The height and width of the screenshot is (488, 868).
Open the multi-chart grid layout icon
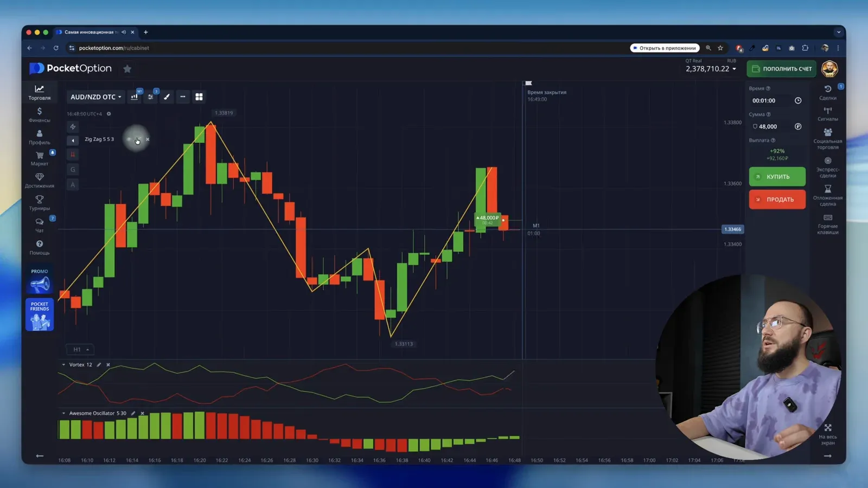[x=199, y=97]
